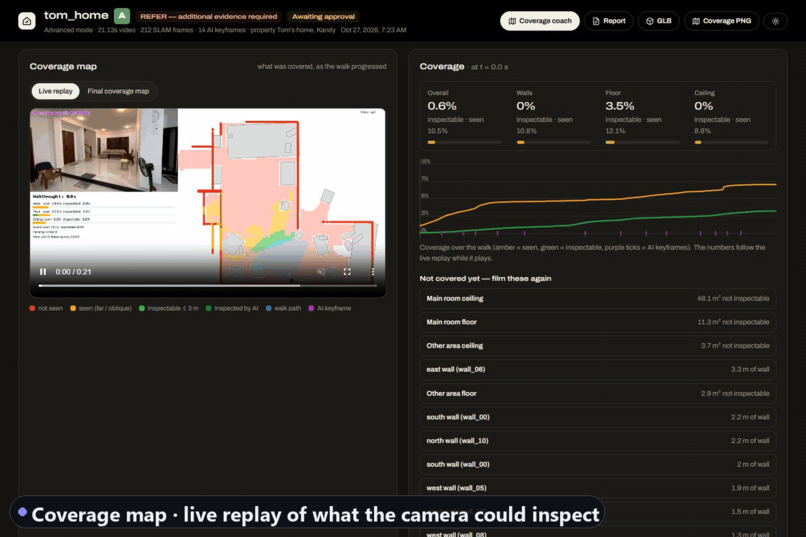Switch to Final coverage map tab
806x537 pixels.
[118, 91]
